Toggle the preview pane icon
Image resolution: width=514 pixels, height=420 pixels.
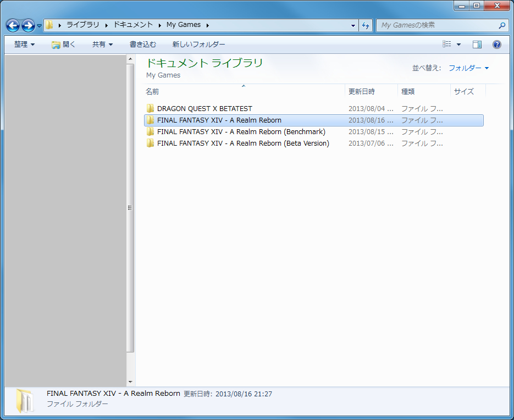[x=477, y=45]
